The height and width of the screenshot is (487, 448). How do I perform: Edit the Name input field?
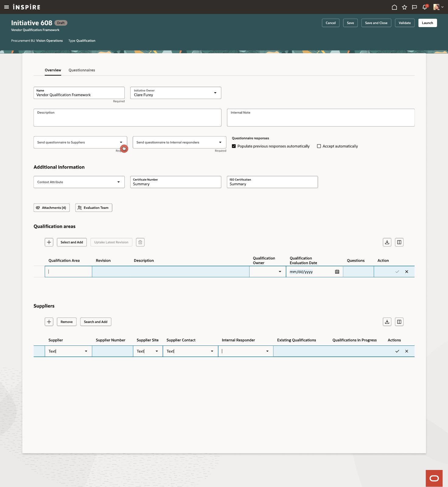click(79, 93)
